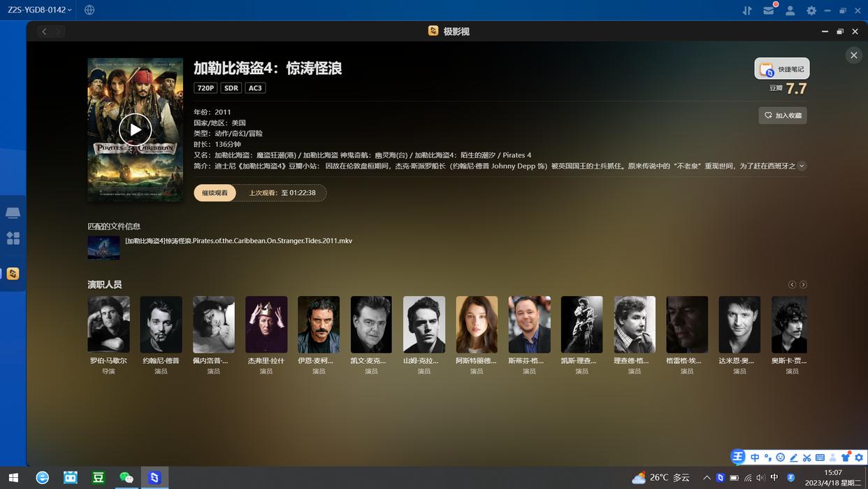This screenshot has height=489, width=868.
Task: Click the 继续观看 resume watching button
Action: click(215, 192)
